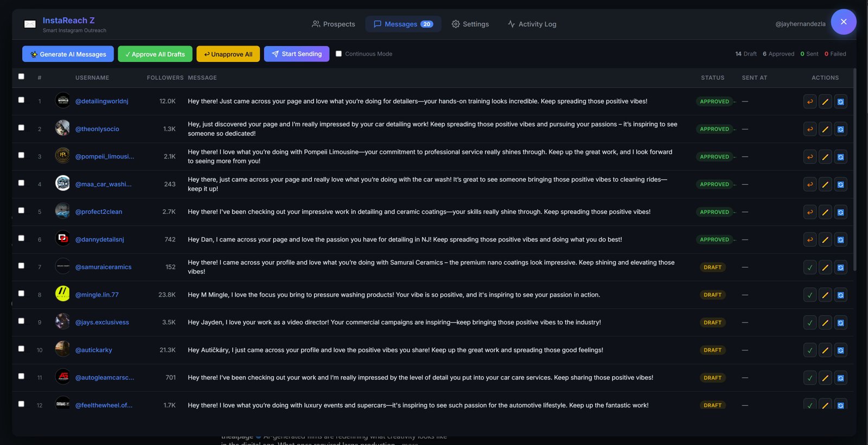
Task: Edit the message for @theonlysocio
Action: pyautogui.click(x=825, y=129)
